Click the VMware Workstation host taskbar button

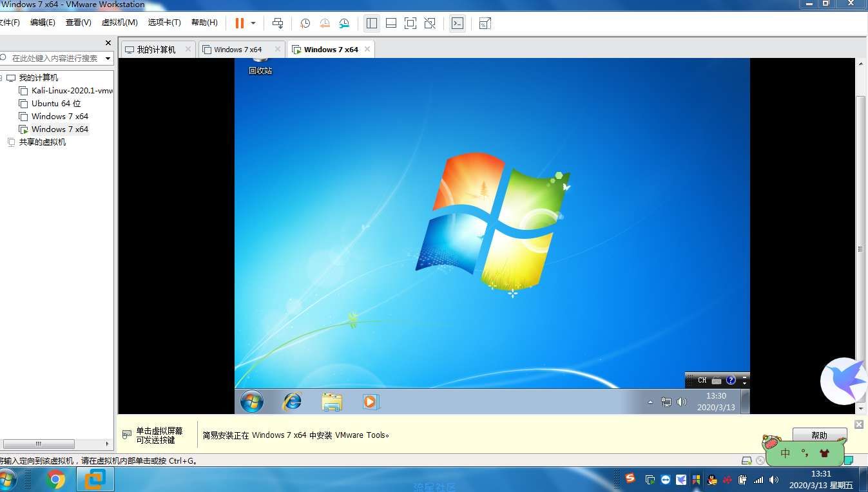(x=95, y=480)
